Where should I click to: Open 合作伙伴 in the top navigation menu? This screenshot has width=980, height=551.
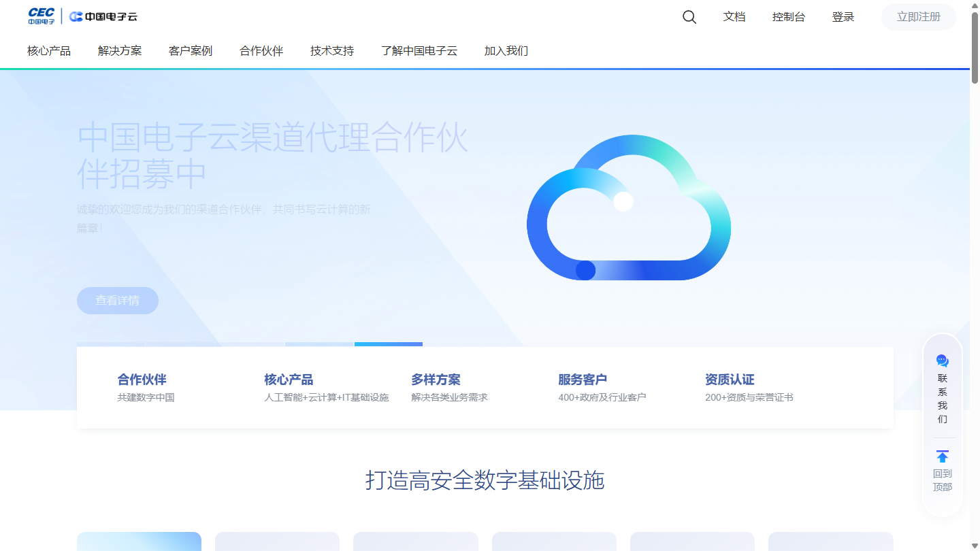261,51
